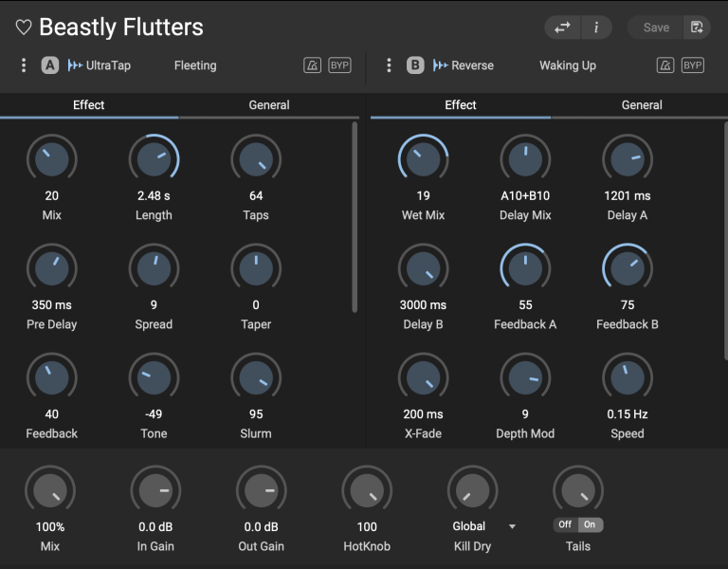This screenshot has height=569, width=728.
Task: Click the 0.15 Hz Speed value
Action: click(x=628, y=413)
